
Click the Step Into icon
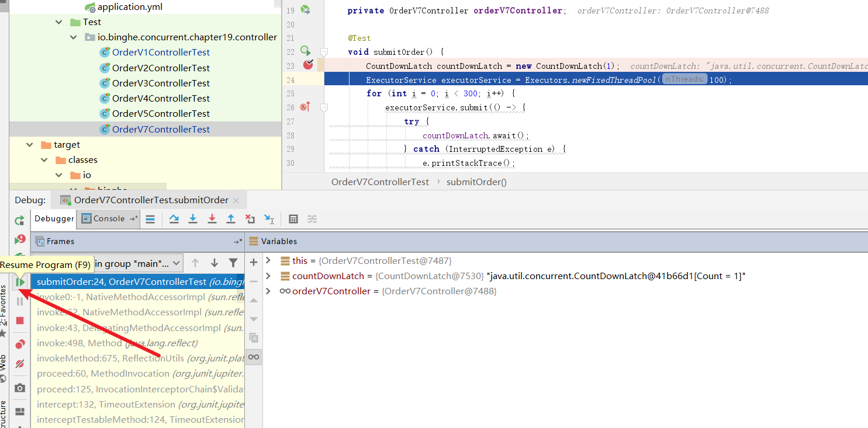tap(192, 219)
